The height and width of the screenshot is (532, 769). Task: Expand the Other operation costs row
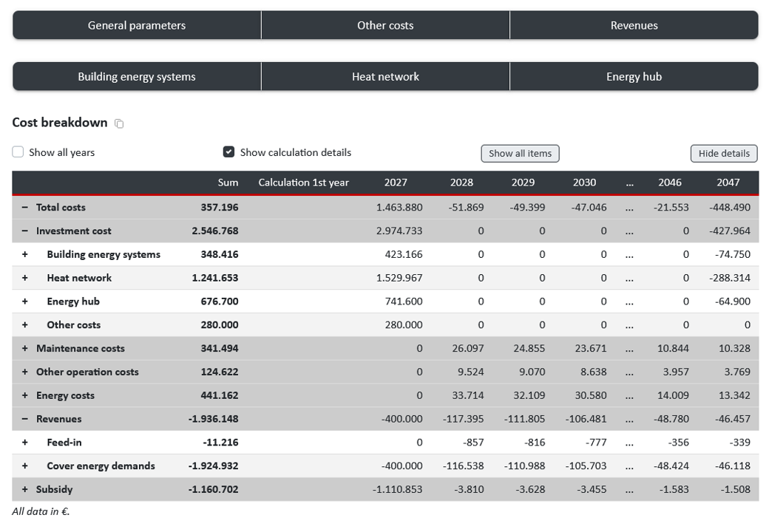pyautogui.click(x=24, y=372)
